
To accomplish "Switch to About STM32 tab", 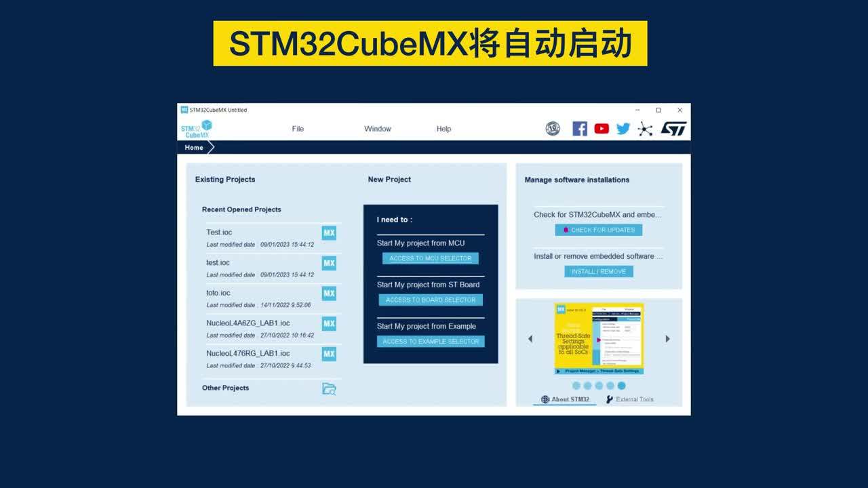I will click(565, 399).
